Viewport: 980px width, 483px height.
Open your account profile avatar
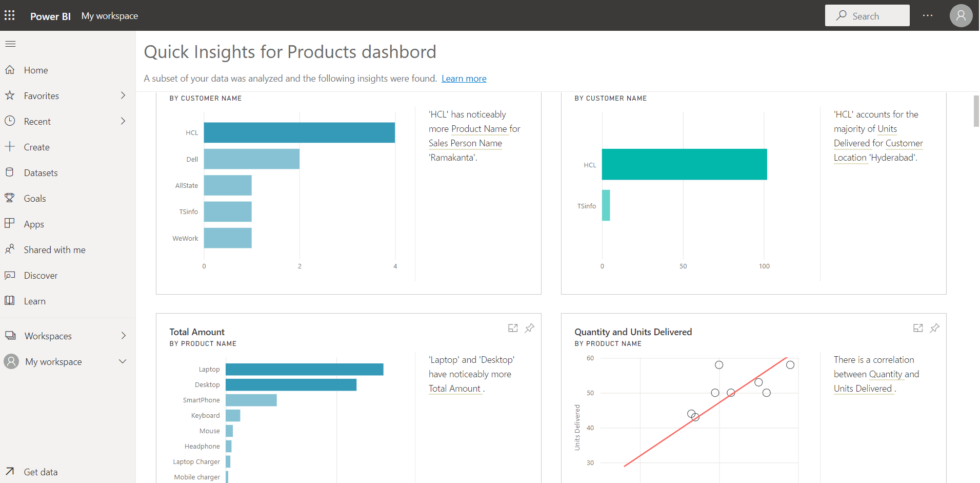pos(960,15)
